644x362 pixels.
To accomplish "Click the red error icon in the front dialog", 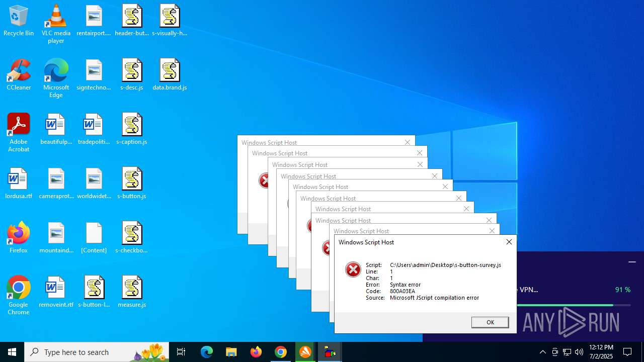I will [x=353, y=269].
